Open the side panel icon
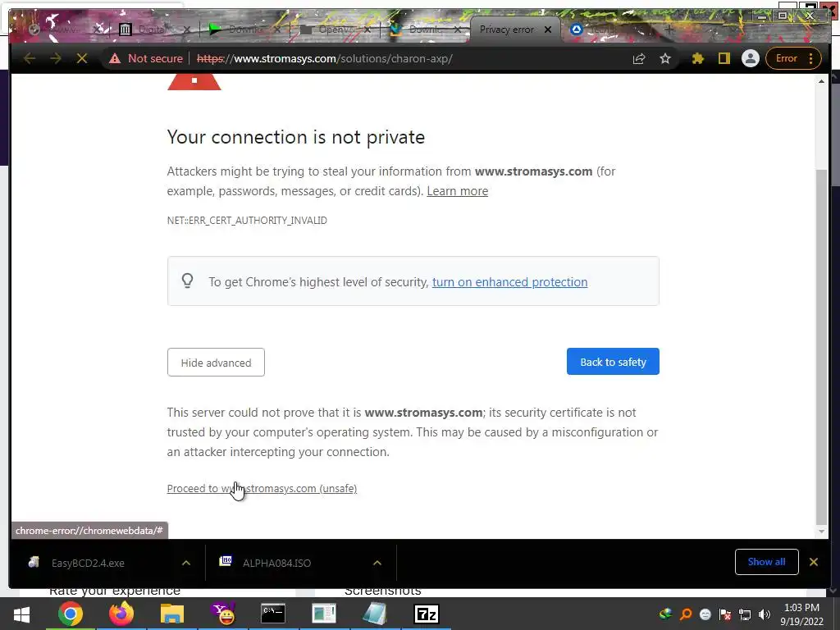The width and height of the screenshot is (840, 630). (x=724, y=58)
